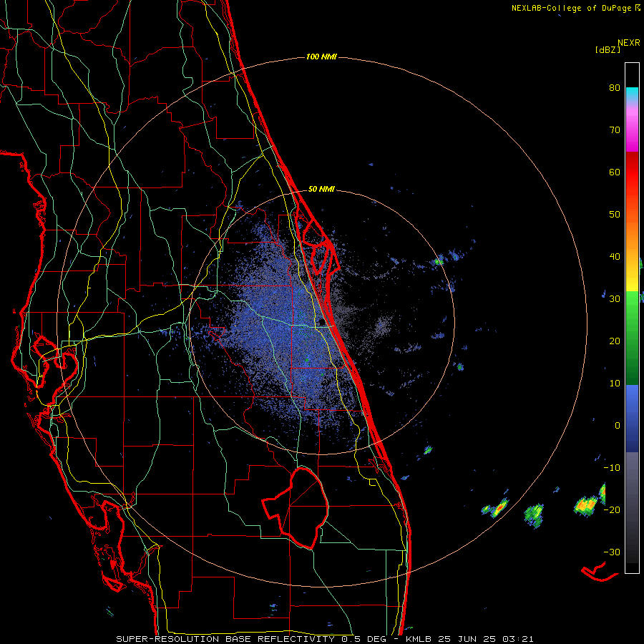Click the NEXLAB-College of DuPage title text

click(x=571, y=8)
